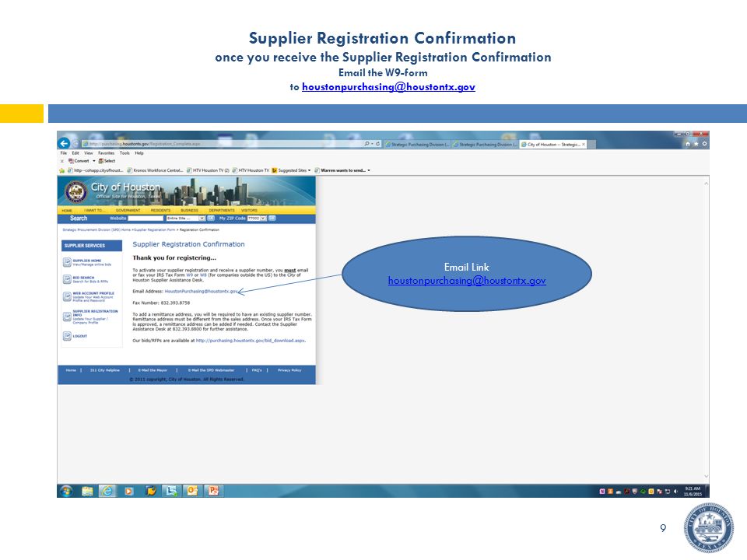747x560 pixels.
Task: Click the add-to-favorites star icon
Action: tap(61, 170)
